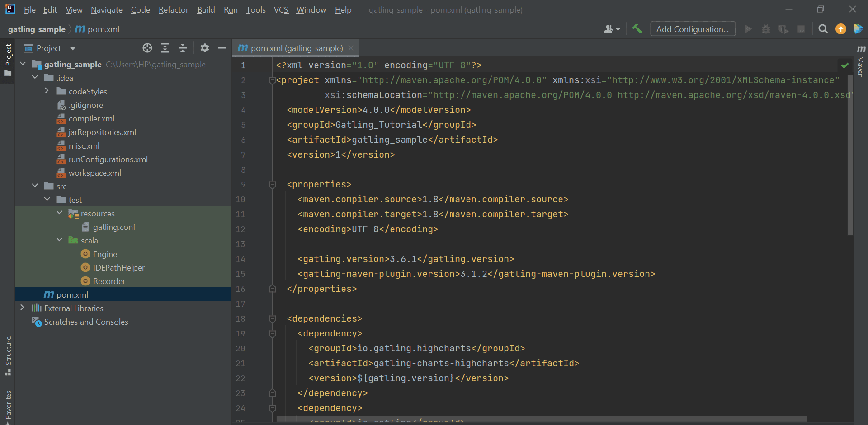Open Search Everywhere magnifier
The width and height of the screenshot is (868, 425).
tap(823, 29)
